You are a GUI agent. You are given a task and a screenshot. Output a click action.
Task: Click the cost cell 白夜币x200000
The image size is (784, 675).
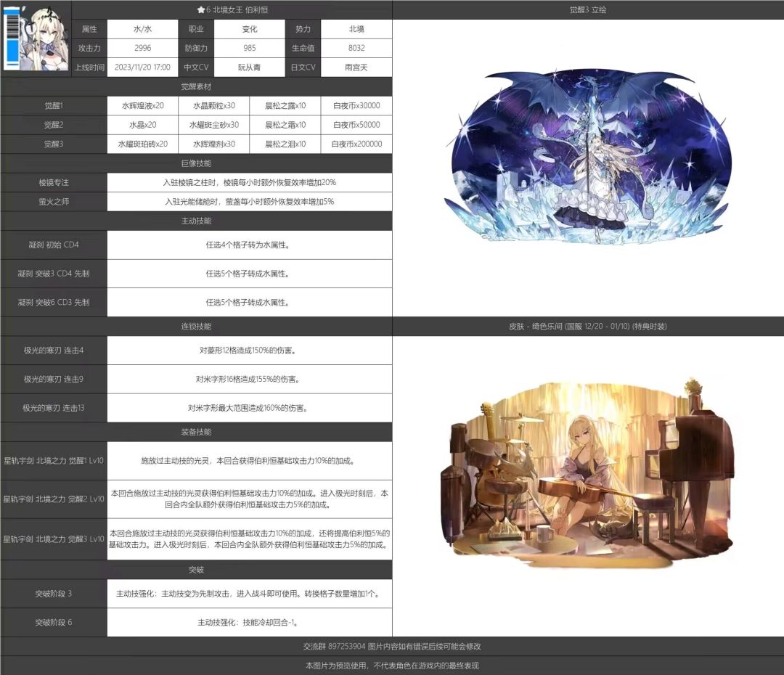click(356, 144)
